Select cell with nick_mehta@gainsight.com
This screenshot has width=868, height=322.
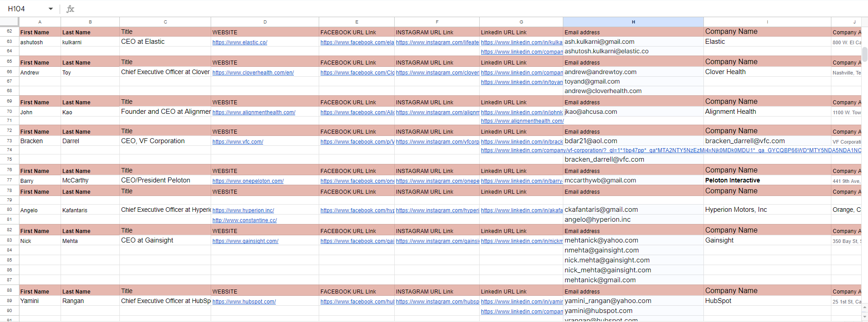point(633,270)
